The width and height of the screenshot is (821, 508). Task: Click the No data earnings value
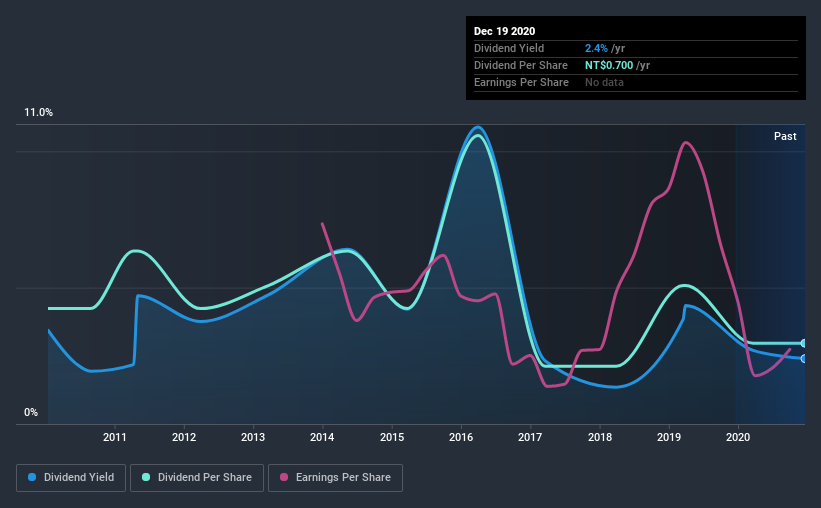[604, 82]
